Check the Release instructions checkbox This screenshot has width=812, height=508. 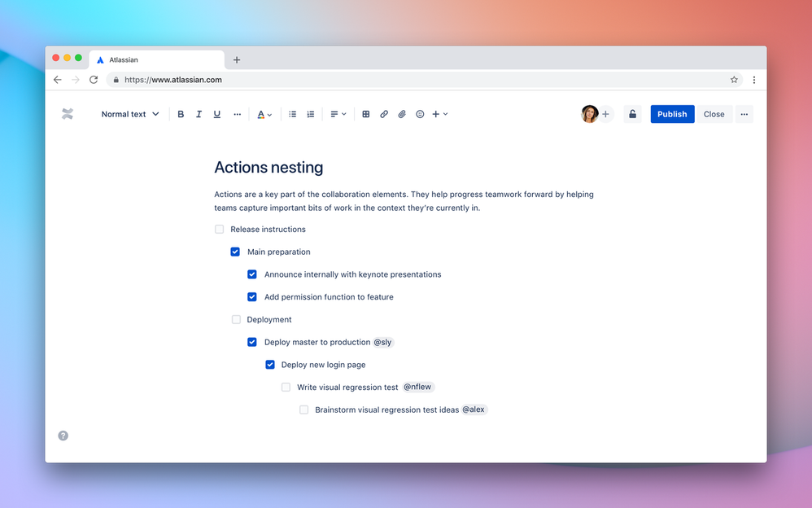220,229
